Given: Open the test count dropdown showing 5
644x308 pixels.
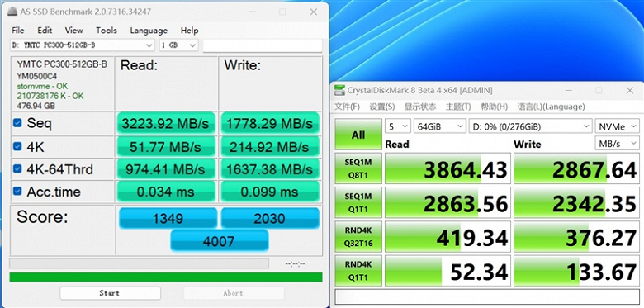Looking at the screenshot, I should (x=398, y=126).
